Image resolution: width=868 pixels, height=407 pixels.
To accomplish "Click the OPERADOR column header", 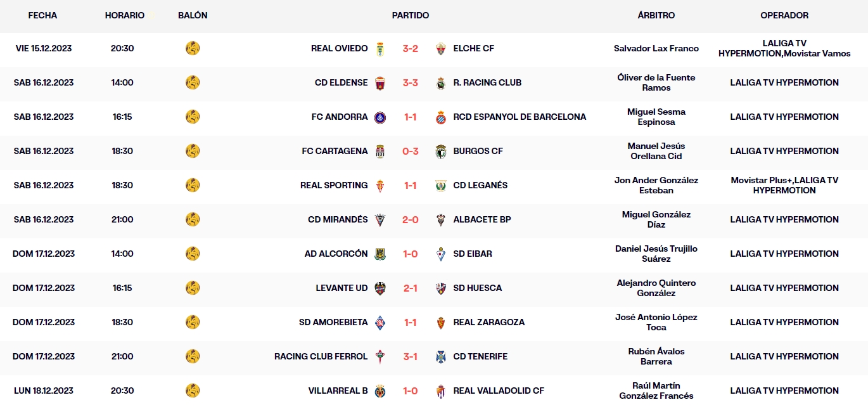I will pyautogui.click(x=784, y=15).
